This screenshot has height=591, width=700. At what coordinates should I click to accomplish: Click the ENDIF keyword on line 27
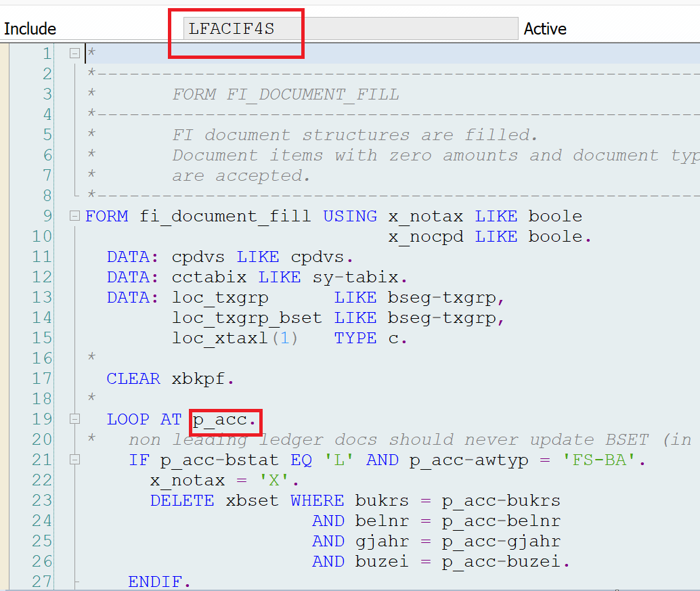(x=159, y=582)
